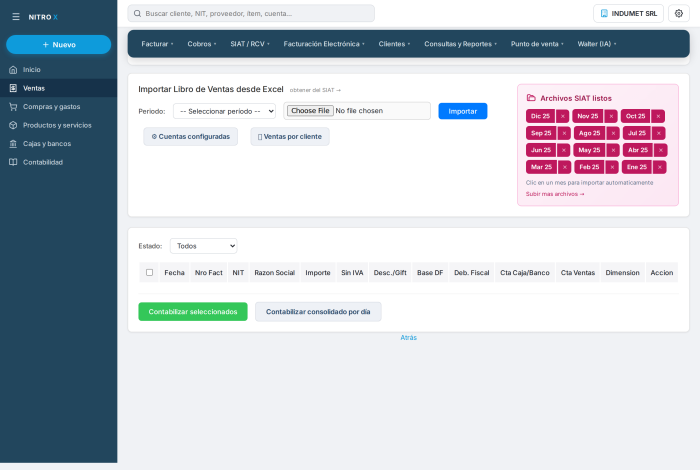Expand the Consultas y Reportes menu

(460, 44)
